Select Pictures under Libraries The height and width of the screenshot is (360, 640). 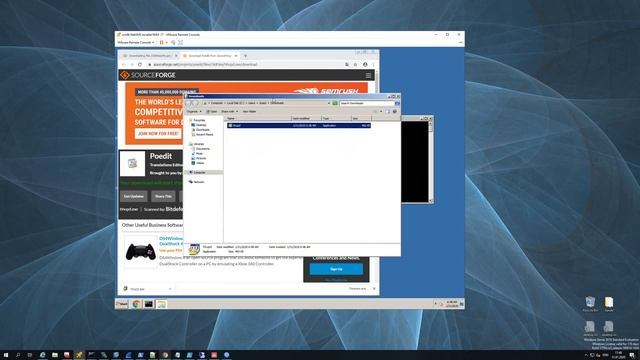tap(200, 158)
